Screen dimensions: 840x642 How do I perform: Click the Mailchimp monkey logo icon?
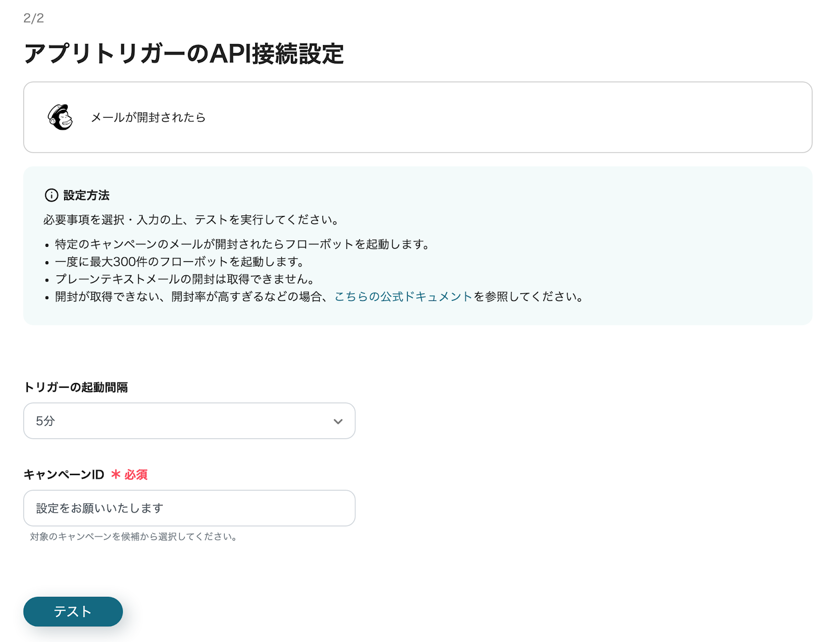tap(60, 117)
